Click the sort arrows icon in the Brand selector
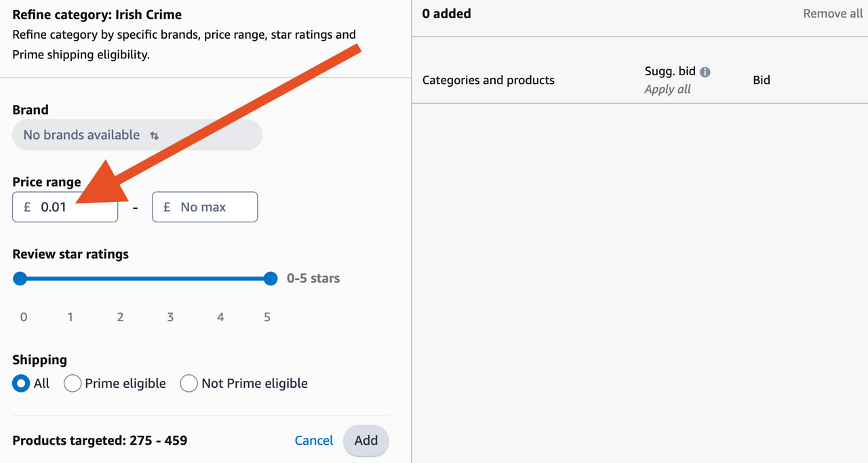This screenshot has height=463, width=868. tap(155, 136)
